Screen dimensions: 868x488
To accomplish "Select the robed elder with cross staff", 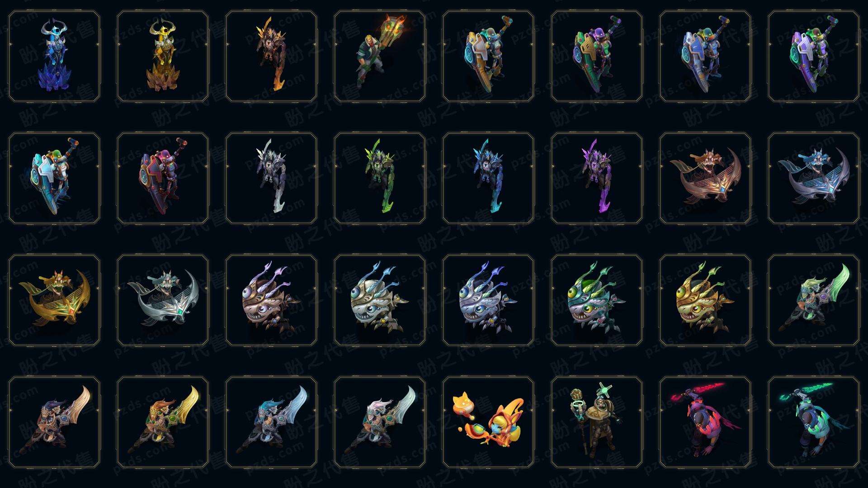I will [597, 422].
